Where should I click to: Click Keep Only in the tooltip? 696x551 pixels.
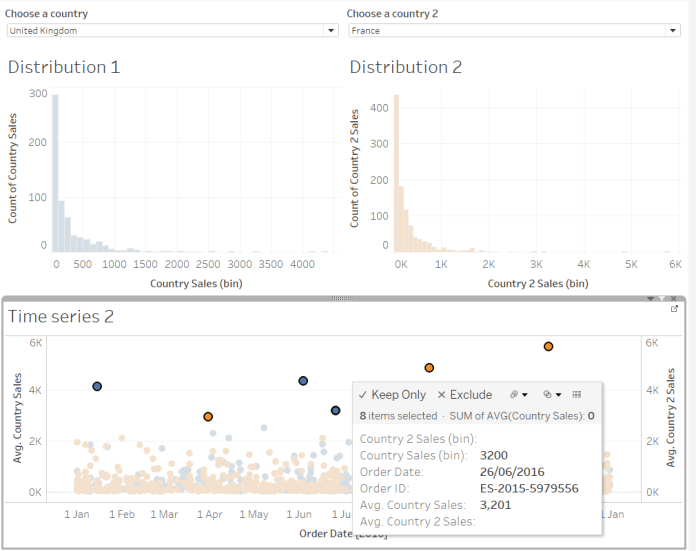click(x=392, y=395)
